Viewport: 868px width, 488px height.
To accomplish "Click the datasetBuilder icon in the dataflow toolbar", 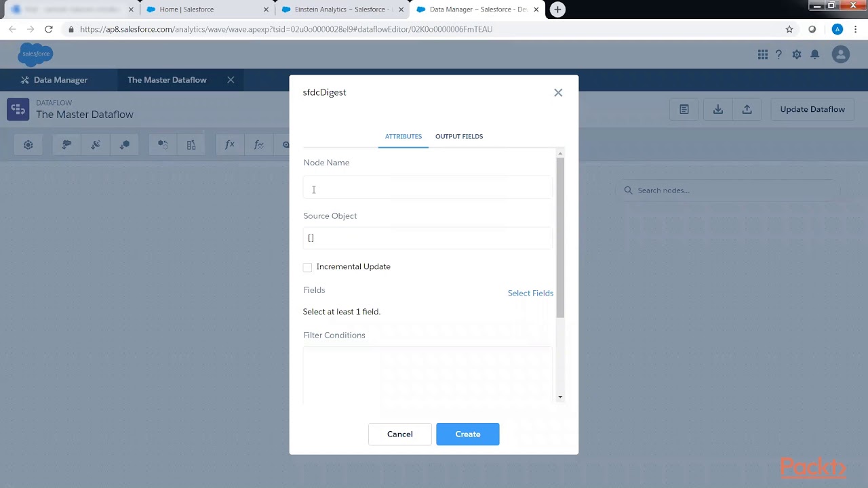I will pos(28,144).
